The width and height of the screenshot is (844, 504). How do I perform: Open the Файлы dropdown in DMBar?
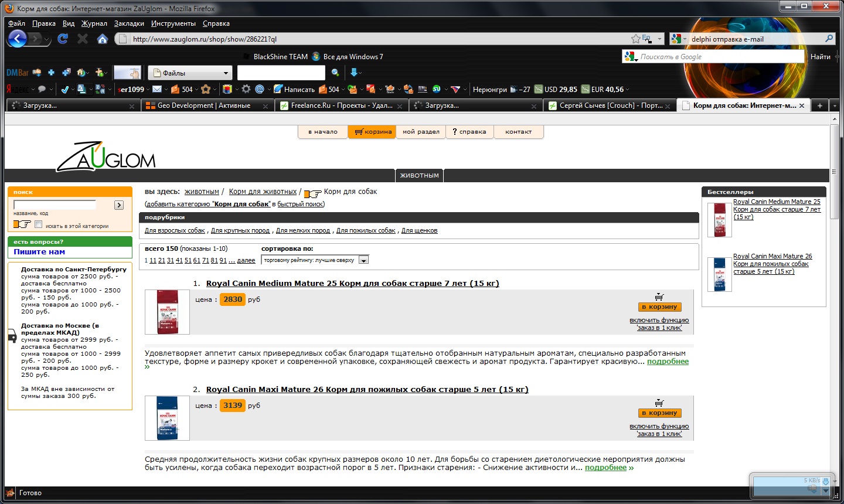point(190,73)
